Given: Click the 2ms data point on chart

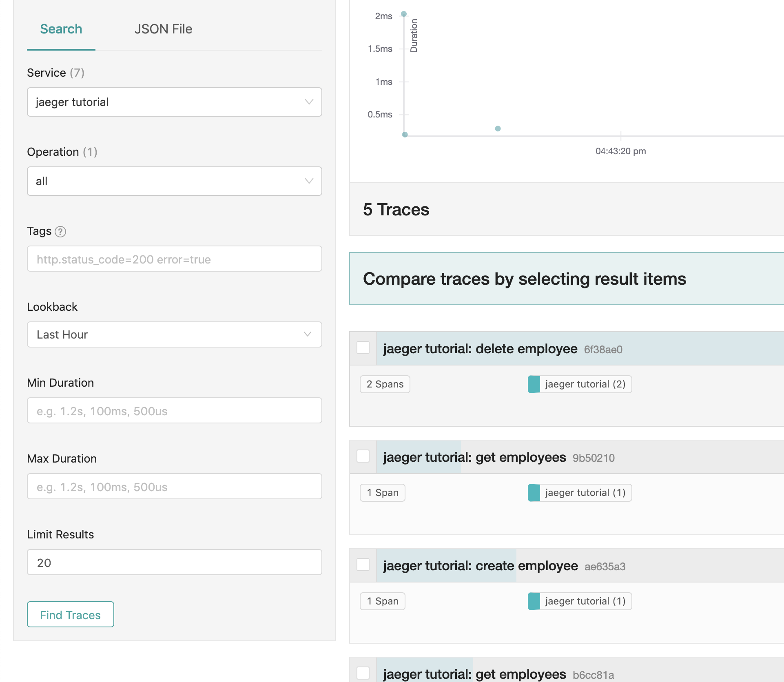Looking at the screenshot, I should click(404, 14).
